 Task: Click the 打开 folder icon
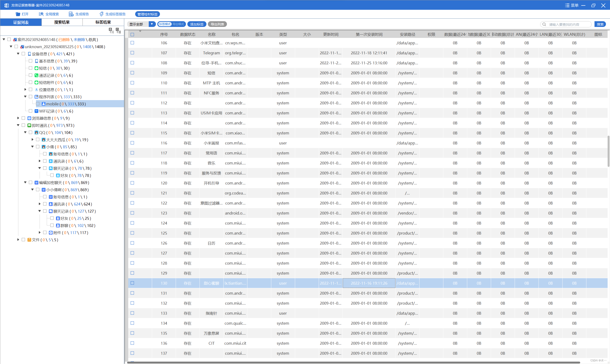point(18,14)
